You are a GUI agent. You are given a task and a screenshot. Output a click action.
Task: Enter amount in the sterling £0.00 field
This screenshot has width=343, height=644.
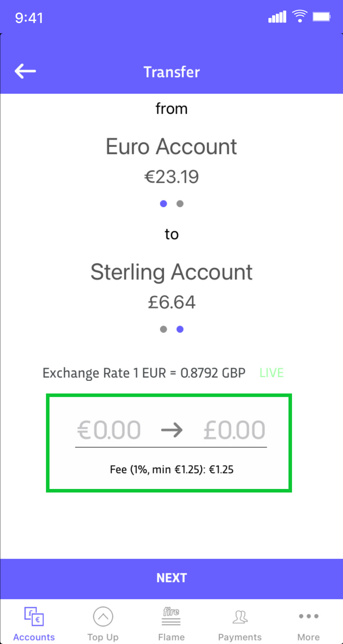coord(234,430)
